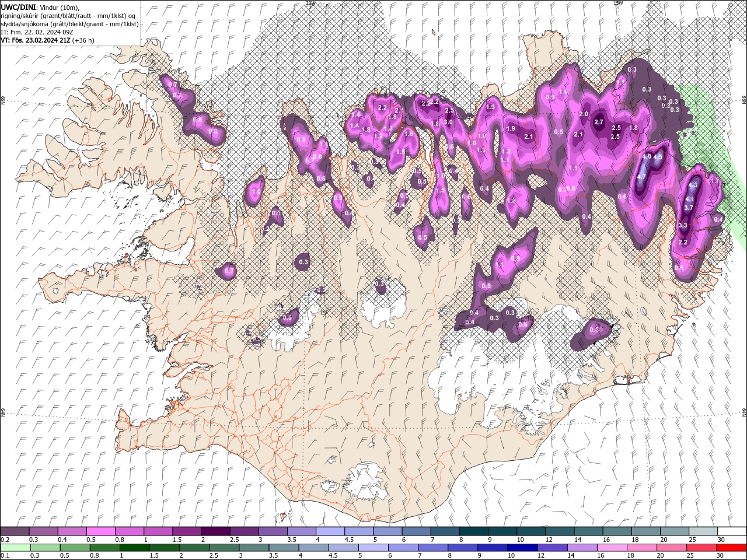Click the "0.1" label on rain legend
This screenshot has height=560, width=747.
click(x=5, y=556)
